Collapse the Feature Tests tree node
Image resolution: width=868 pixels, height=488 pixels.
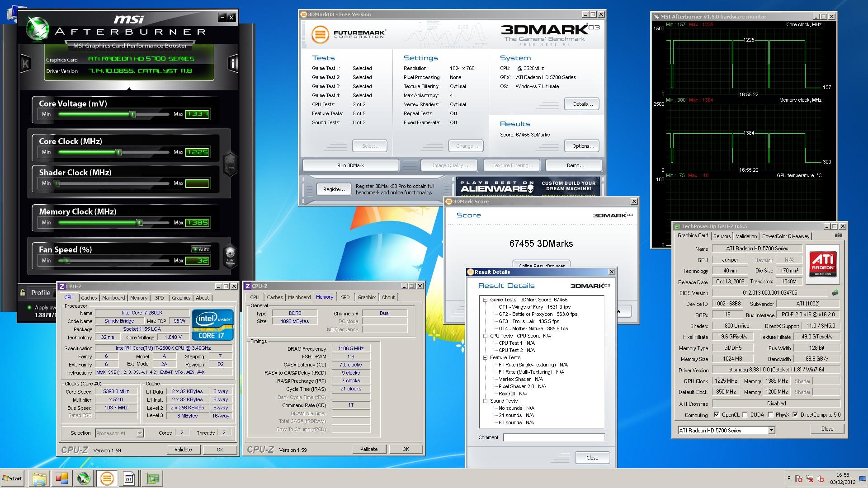pos(485,357)
